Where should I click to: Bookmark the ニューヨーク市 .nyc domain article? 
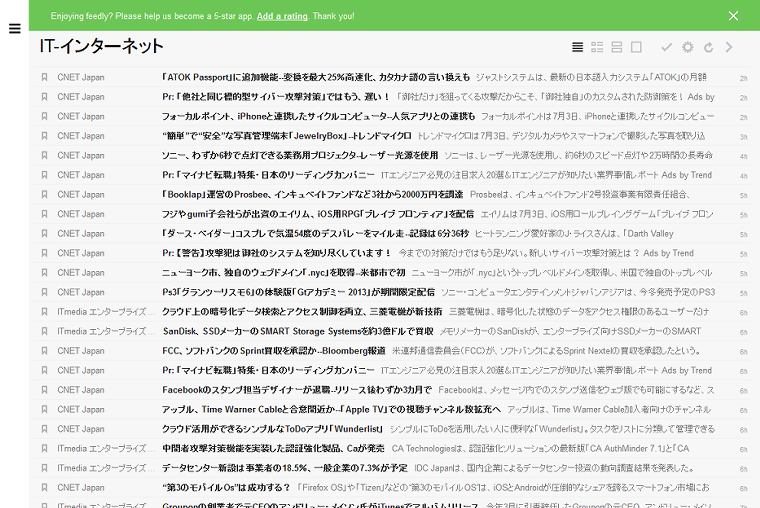(x=44, y=272)
